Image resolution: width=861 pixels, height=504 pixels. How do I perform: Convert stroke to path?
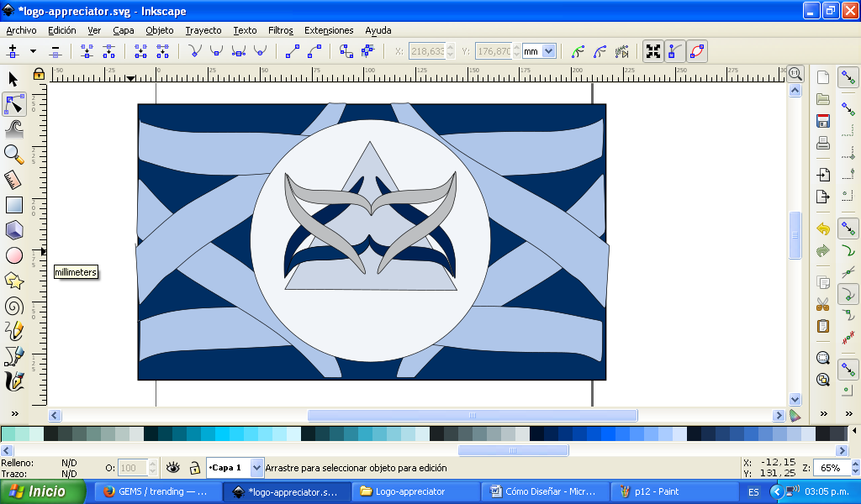(x=368, y=51)
